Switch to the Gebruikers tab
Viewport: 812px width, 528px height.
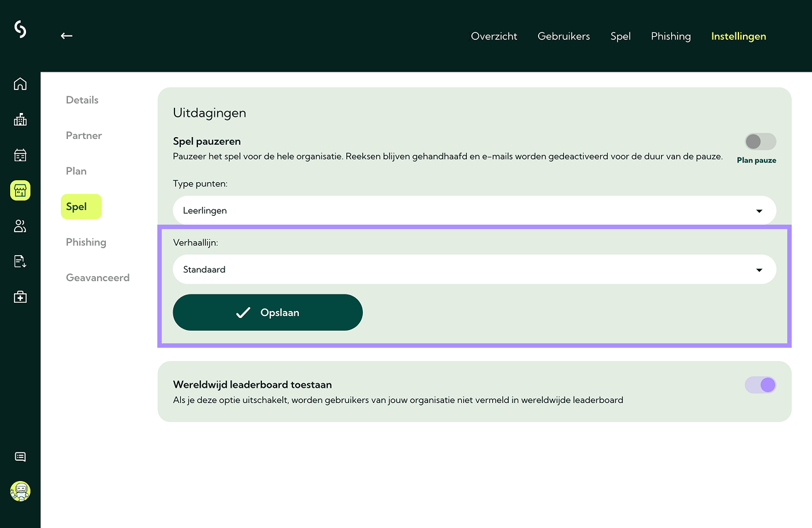pyautogui.click(x=564, y=36)
